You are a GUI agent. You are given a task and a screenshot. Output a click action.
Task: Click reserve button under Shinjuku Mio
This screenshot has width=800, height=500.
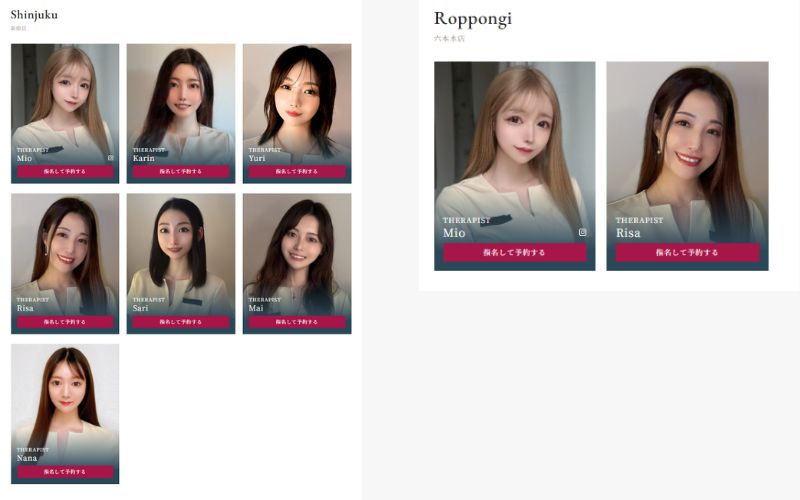click(65, 171)
